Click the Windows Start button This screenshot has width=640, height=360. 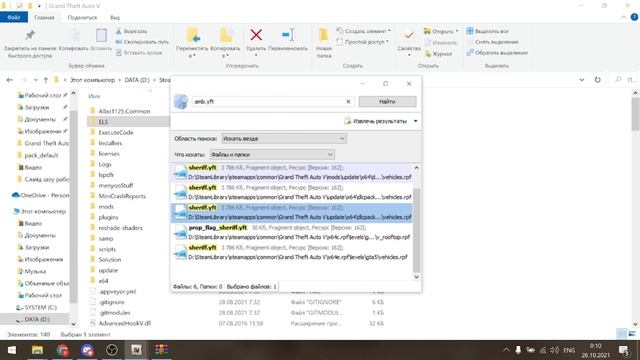(x=12, y=350)
